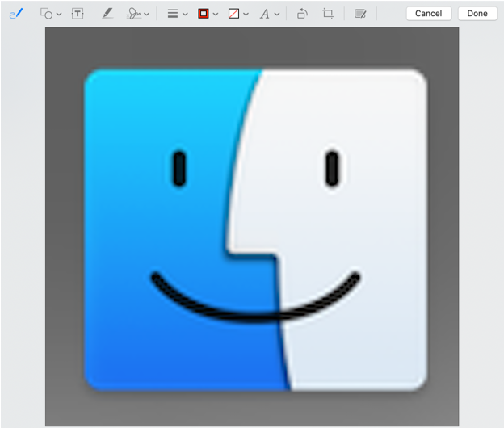Viewport: 504px width, 428px height.
Task: Expand the line style dropdown arrow
Action: click(x=185, y=15)
